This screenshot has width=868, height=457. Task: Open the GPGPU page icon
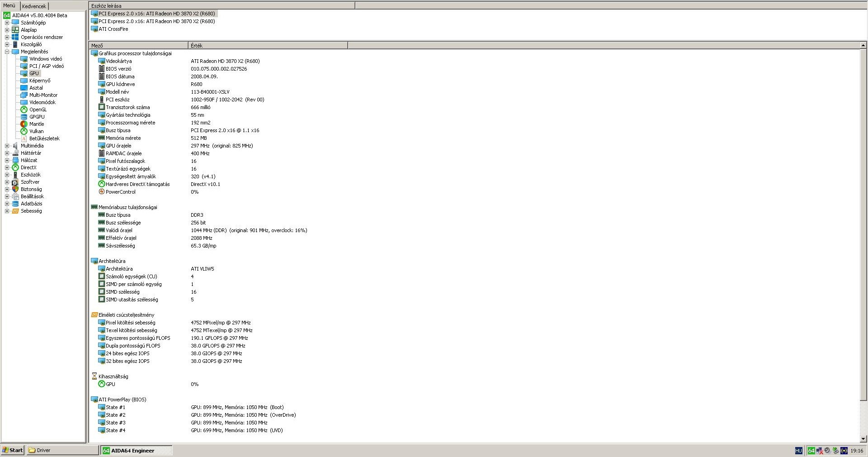pos(24,117)
